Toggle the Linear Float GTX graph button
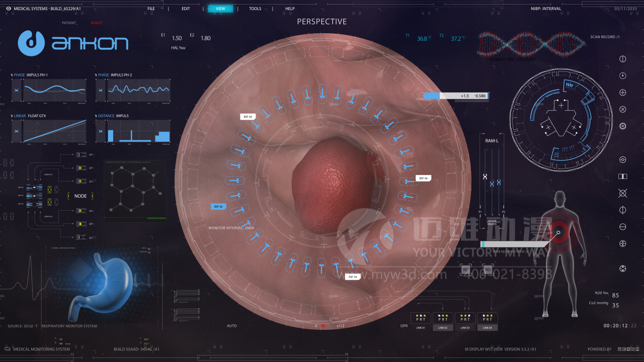Screen dimensions: 644x362 tap(17, 131)
